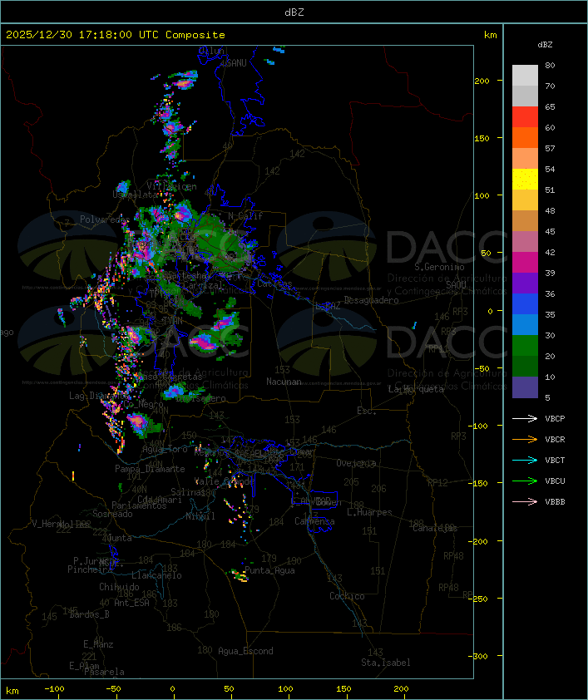Click the VBCU legend label
Image resolution: width=588 pixels, height=700 pixels.
555,481
